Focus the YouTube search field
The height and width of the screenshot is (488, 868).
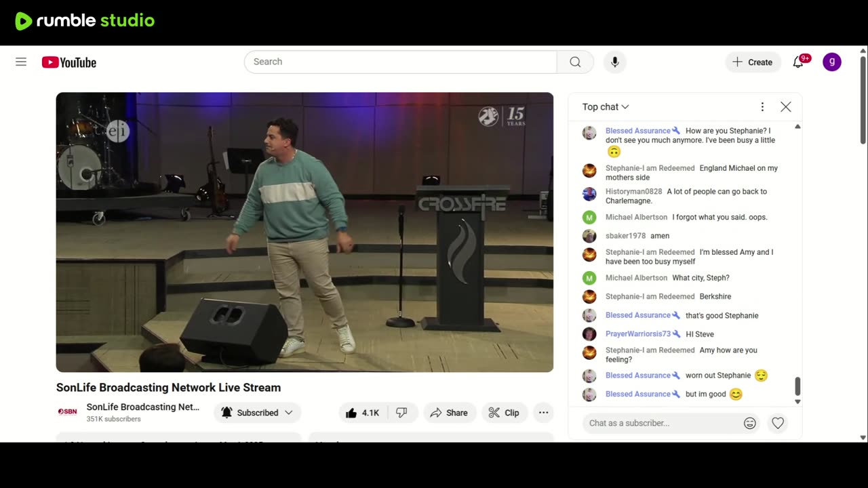pyautogui.click(x=400, y=62)
